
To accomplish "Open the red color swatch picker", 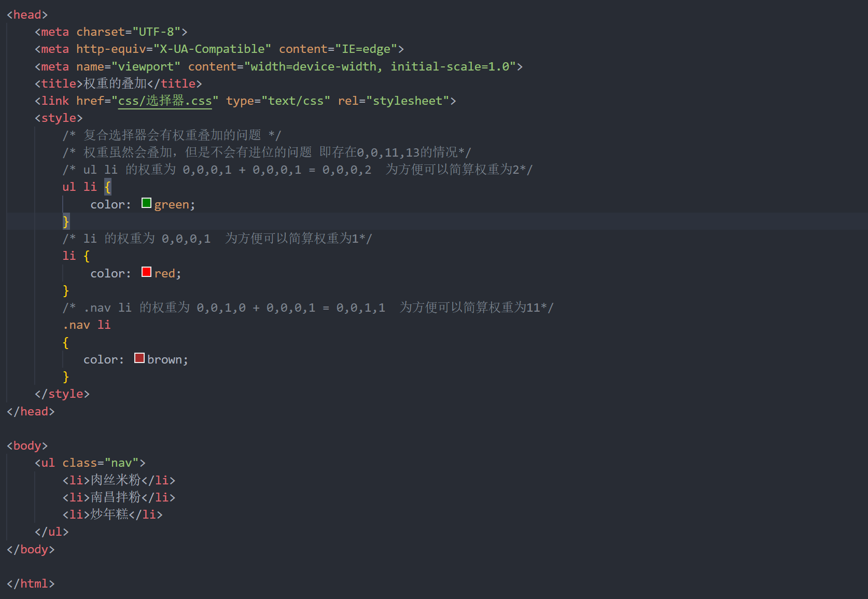I will [146, 272].
